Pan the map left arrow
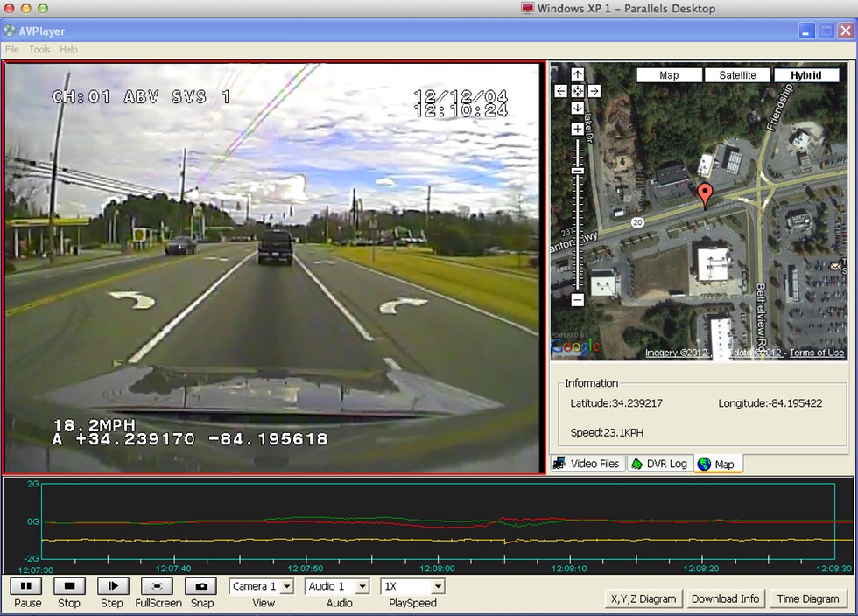 pyautogui.click(x=561, y=91)
